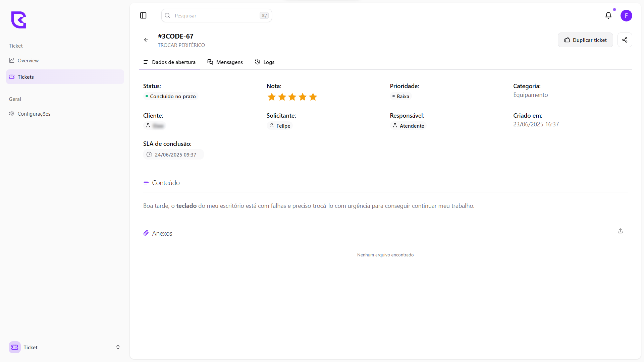Click the purple app logo
The width and height of the screenshot is (644, 362).
coord(18,20)
